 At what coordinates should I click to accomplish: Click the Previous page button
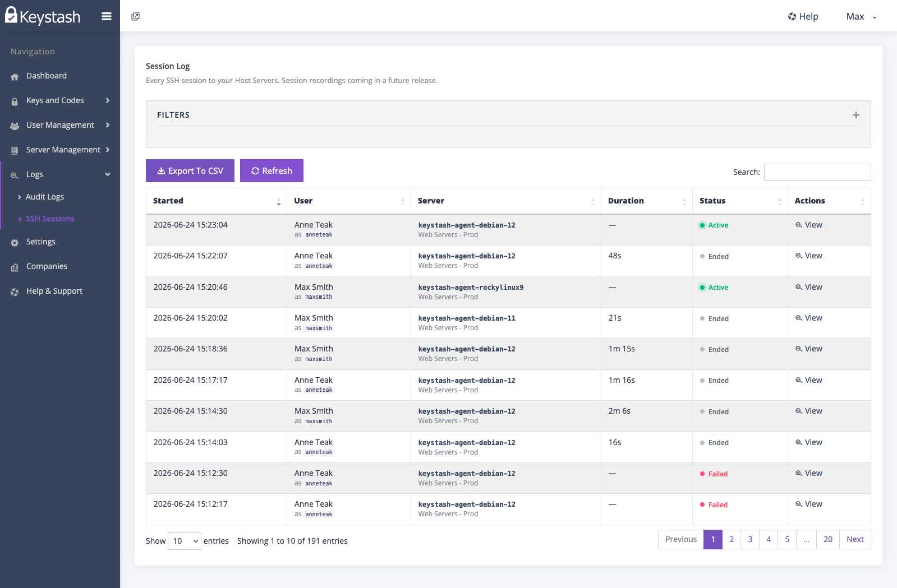click(x=681, y=539)
